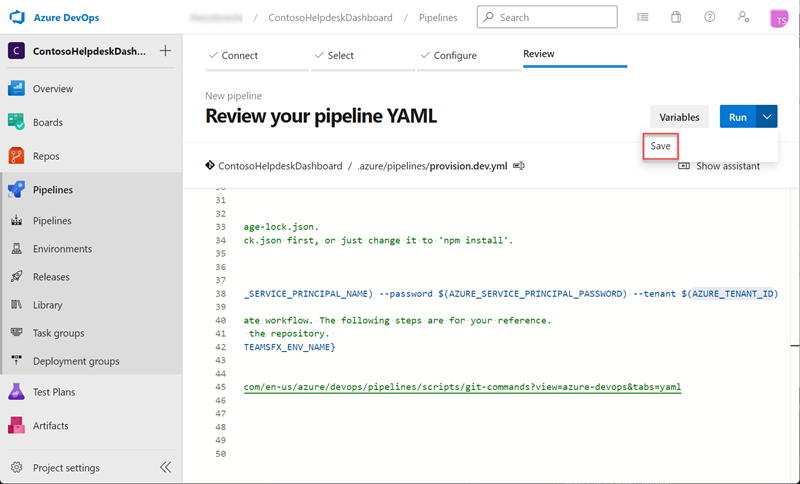Click the ContosoHelpdeskDashboard breadcrumb link
Viewport: 800px width, 484px height.
pyautogui.click(x=330, y=17)
